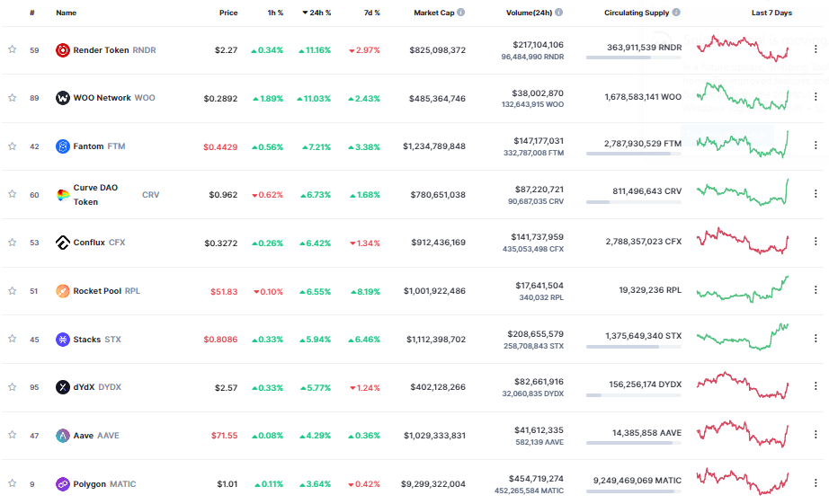Click the Volume(24h) info icon
829x504 pixels.
[x=559, y=13]
